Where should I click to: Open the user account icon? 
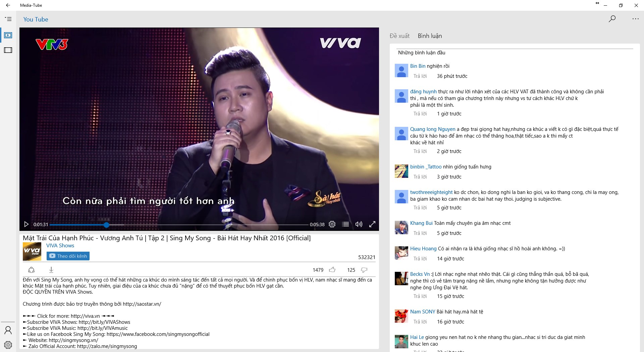click(8, 330)
